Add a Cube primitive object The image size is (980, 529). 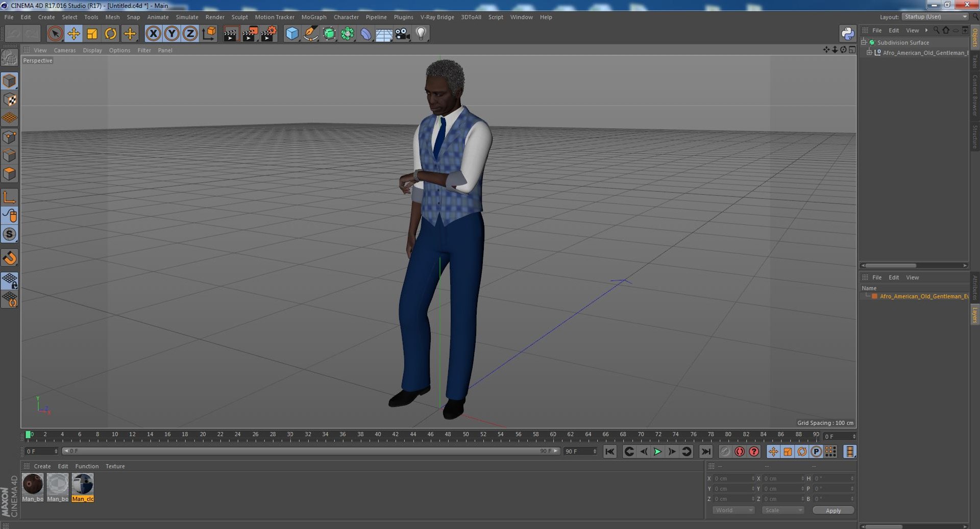(291, 34)
